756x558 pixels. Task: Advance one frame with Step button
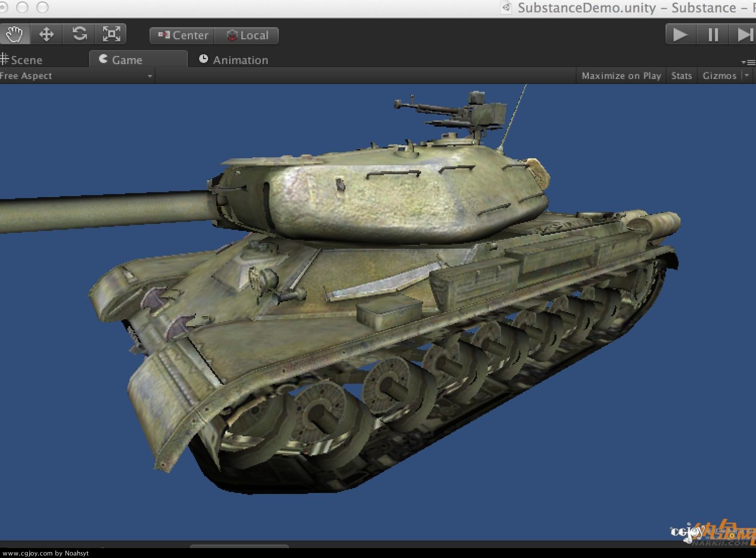(743, 35)
